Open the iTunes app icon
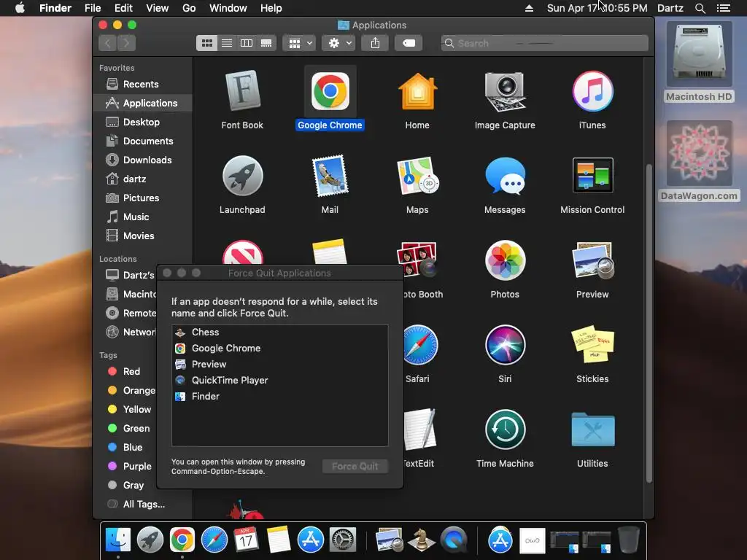Image resolution: width=747 pixels, height=560 pixels. pos(592,91)
